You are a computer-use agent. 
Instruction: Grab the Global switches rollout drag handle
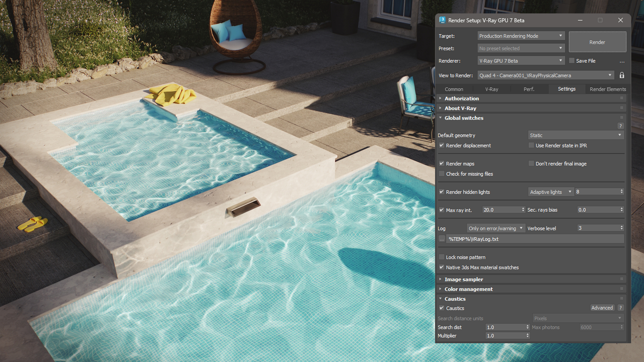(x=622, y=117)
